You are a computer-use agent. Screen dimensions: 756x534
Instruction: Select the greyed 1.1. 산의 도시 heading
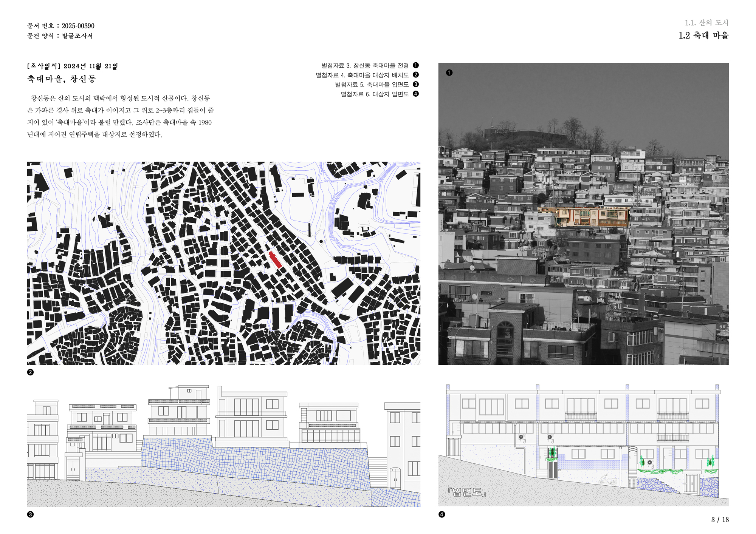[706, 23]
